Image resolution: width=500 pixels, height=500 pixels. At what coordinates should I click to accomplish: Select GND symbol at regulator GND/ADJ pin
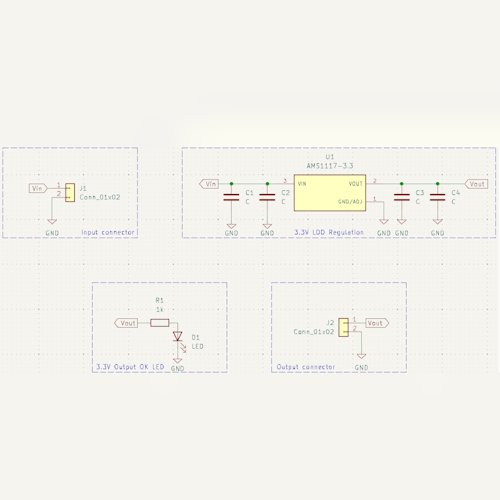click(x=384, y=222)
